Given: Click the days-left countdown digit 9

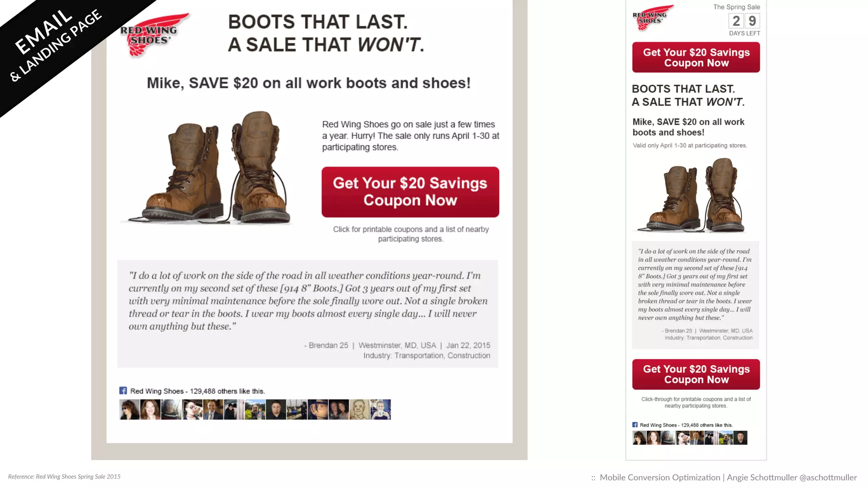Looking at the screenshot, I should coord(752,21).
